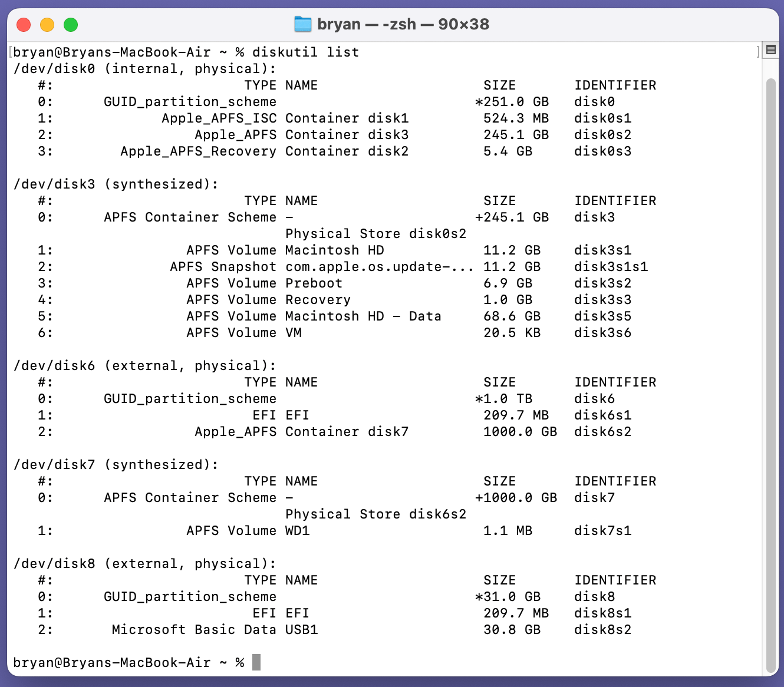Select the diskutil list command text
784x687 pixels.
point(304,52)
